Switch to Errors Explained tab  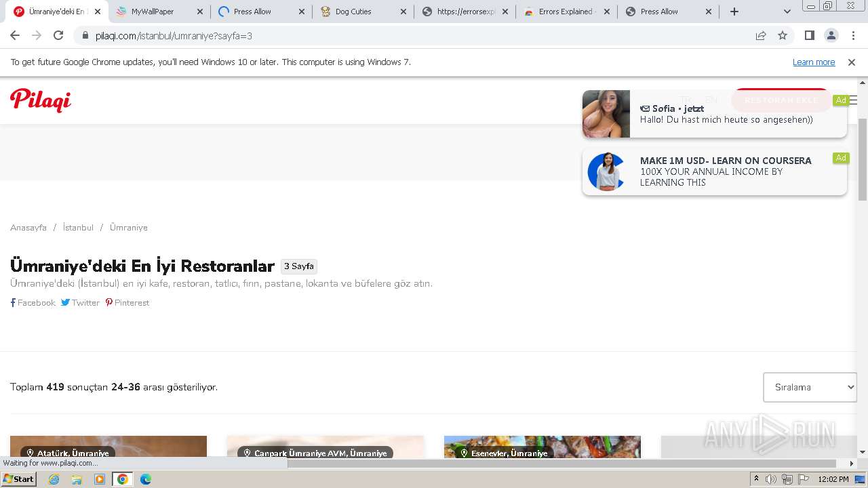[566, 12]
